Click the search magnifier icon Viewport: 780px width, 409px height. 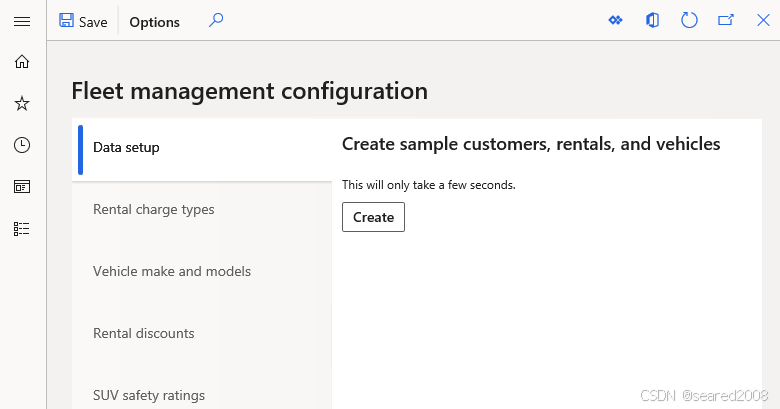215,20
